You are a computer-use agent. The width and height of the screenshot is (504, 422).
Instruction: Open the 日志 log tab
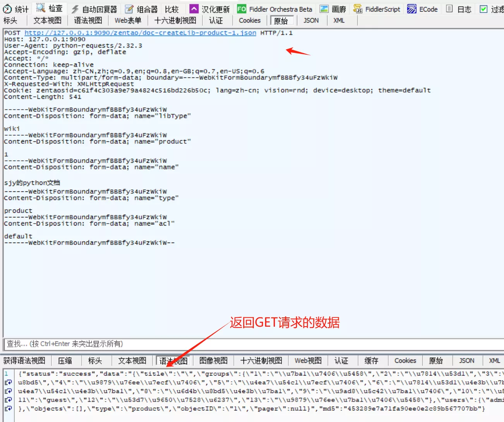point(459,9)
